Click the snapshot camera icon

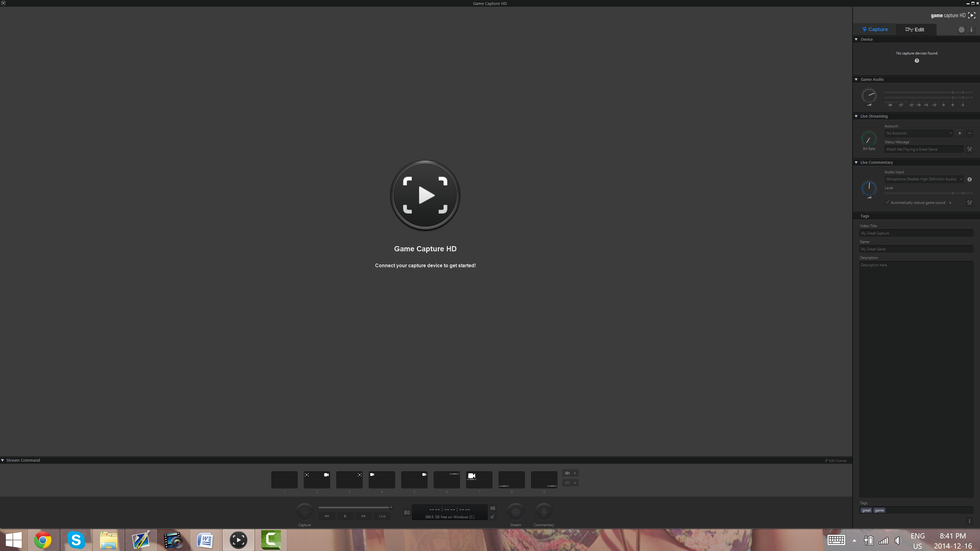coord(407,512)
